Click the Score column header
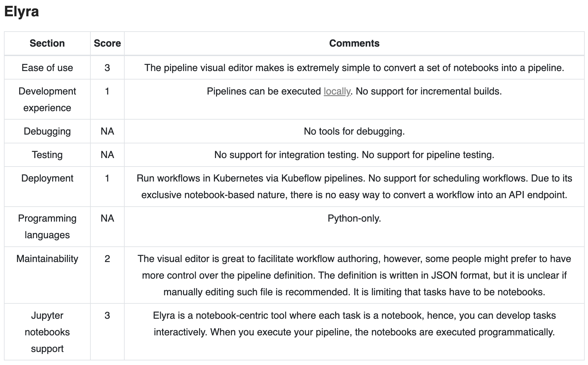 (x=107, y=43)
